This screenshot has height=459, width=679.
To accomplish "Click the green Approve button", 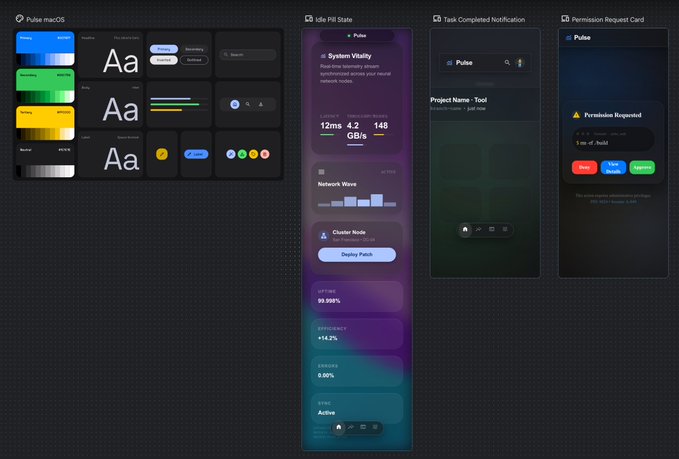I will pyautogui.click(x=642, y=168).
